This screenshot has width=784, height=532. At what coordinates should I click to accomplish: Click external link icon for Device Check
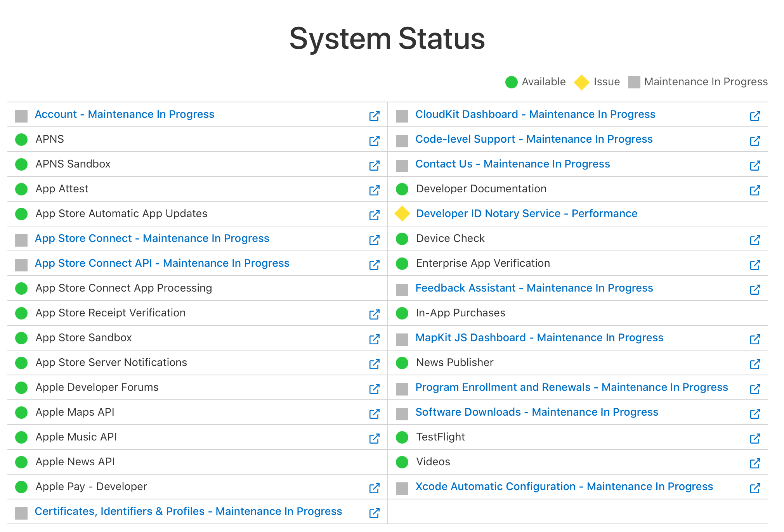pyautogui.click(x=755, y=240)
